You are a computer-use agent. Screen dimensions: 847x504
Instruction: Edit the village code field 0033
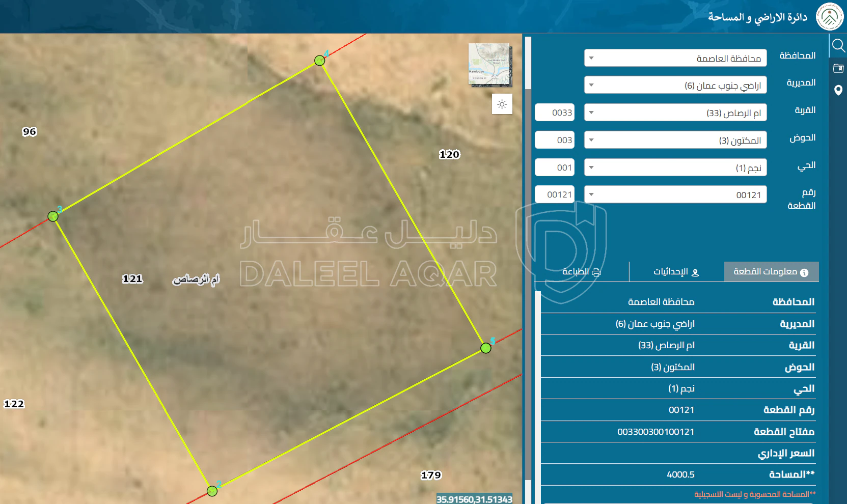click(555, 113)
